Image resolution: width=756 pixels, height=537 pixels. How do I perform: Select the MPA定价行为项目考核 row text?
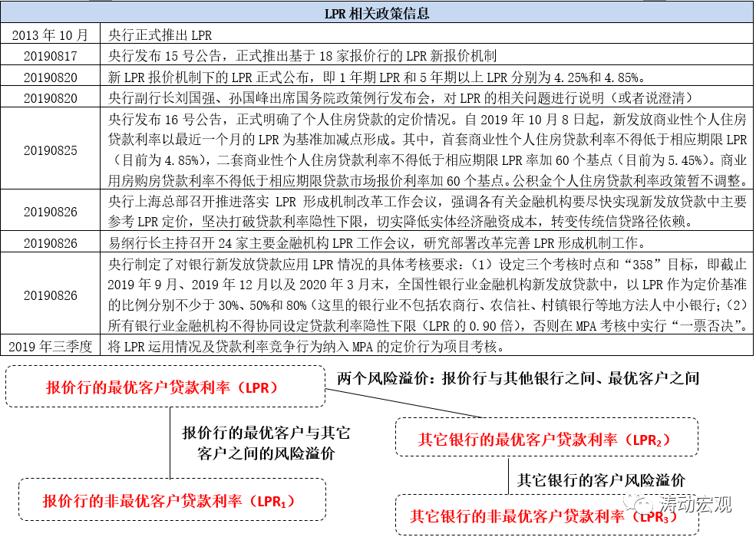click(305, 347)
